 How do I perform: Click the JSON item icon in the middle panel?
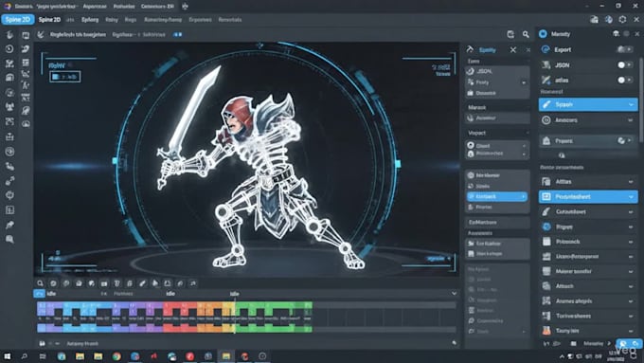coord(471,71)
